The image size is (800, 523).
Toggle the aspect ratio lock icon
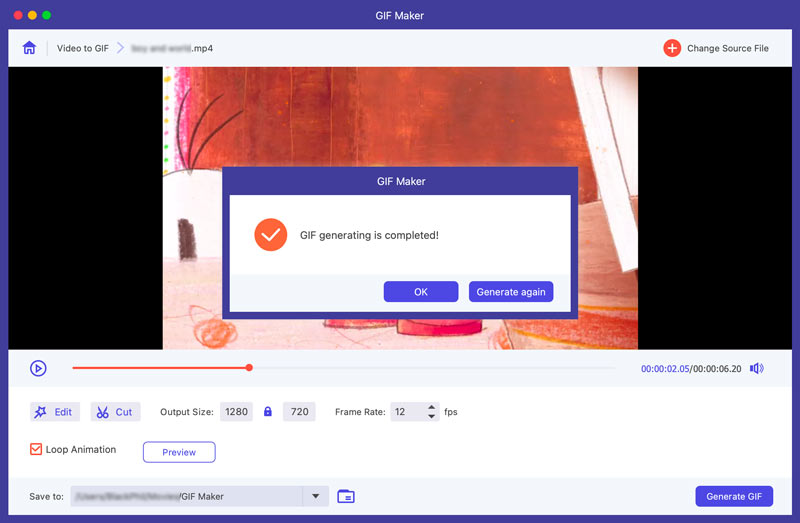pos(268,412)
